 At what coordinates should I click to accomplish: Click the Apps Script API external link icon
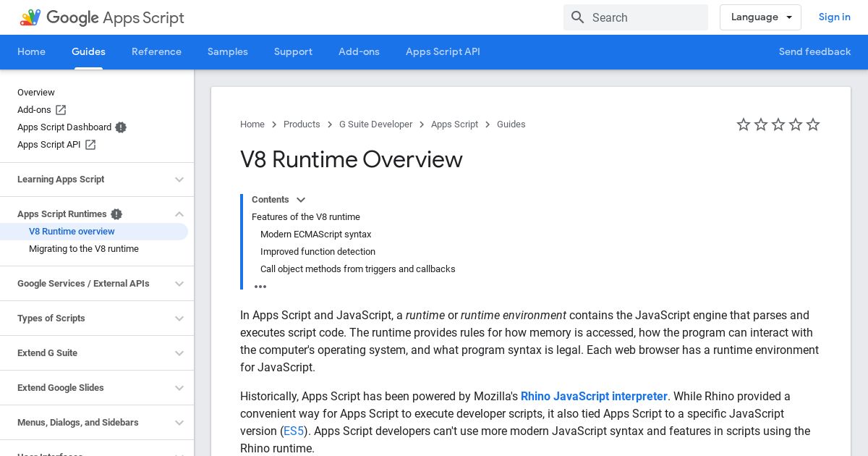click(90, 145)
